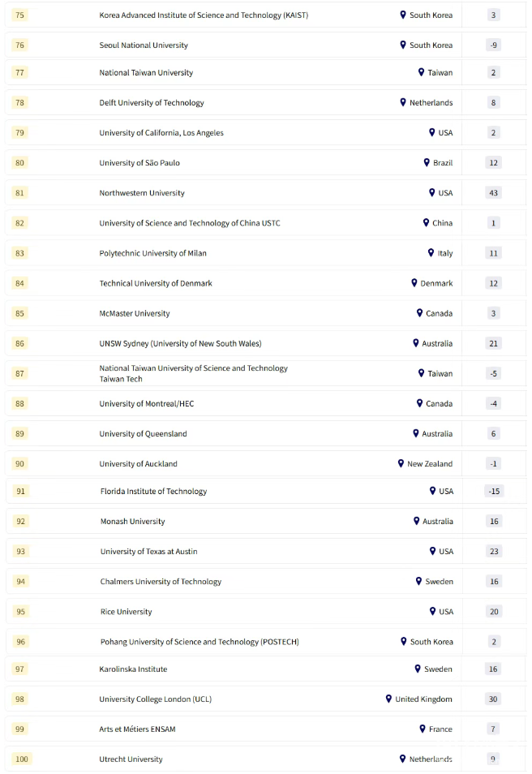The image size is (532, 774).
Task: Open the University of São Paulo entry
Action: (139, 163)
